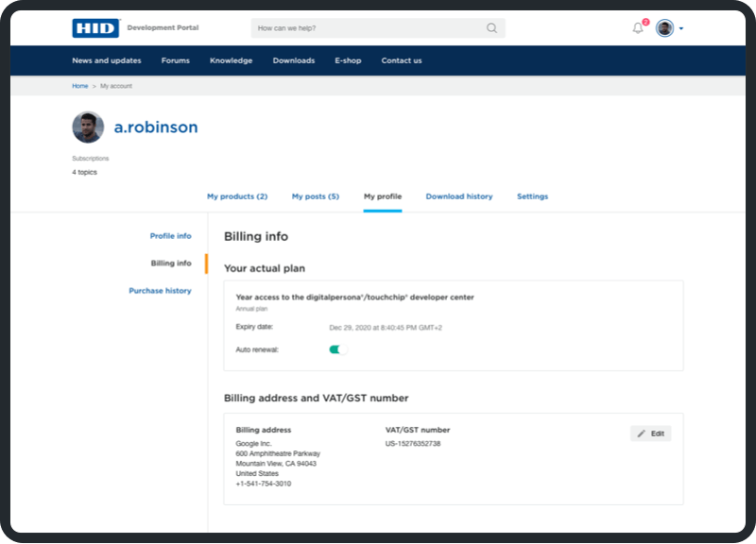The width and height of the screenshot is (756, 544).
Task: Follow the Home breadcrumb link
Action: tap(80, 86)
